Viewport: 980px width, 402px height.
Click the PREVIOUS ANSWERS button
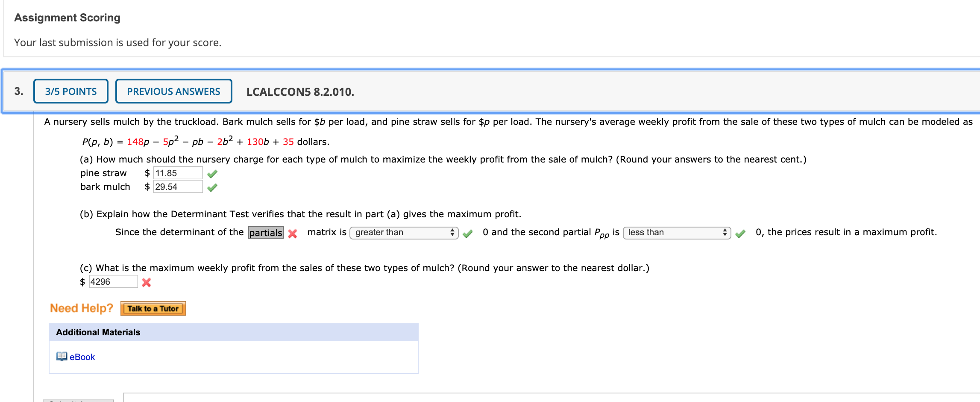pyautogui.click(x=173, y=91)
